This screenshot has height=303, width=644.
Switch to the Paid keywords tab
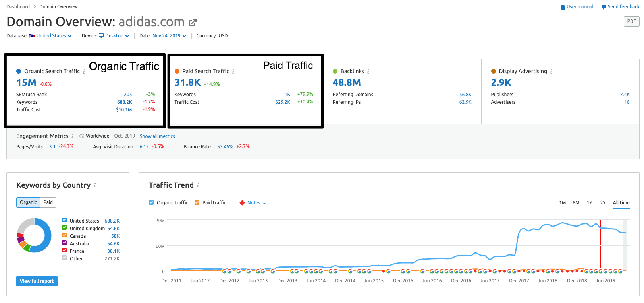(x=48, y=202)
